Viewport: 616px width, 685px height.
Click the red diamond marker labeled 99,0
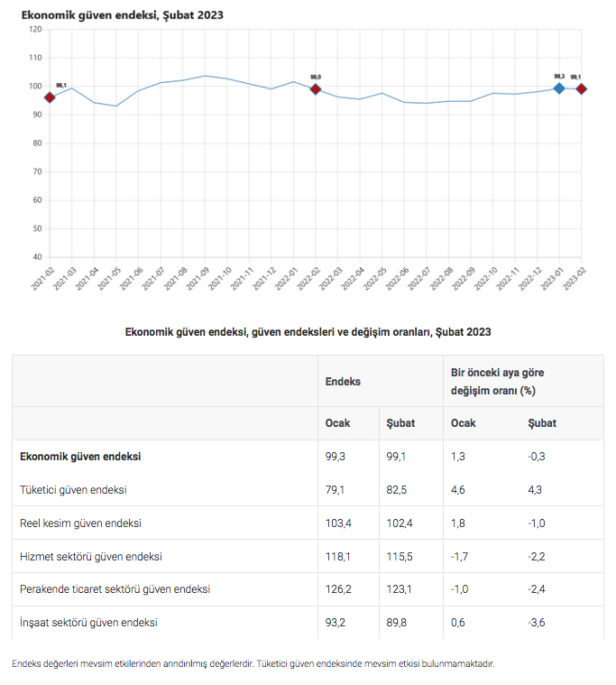click(x=316, y=89)
